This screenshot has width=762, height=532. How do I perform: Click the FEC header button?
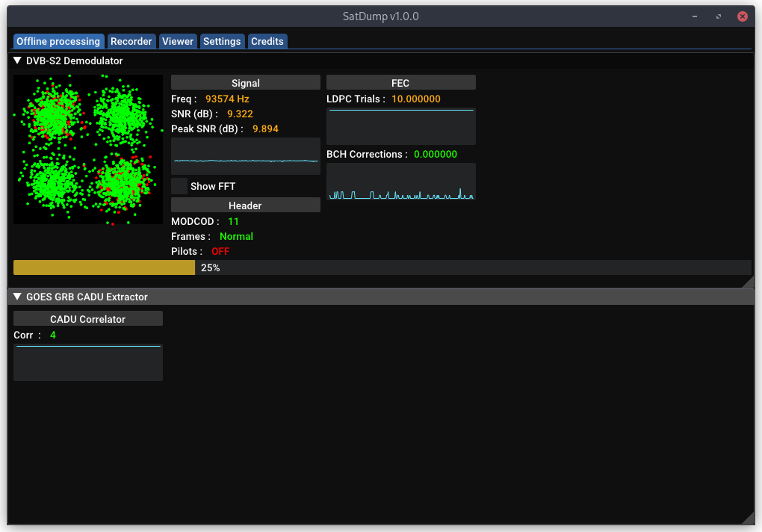click(401, 83)
